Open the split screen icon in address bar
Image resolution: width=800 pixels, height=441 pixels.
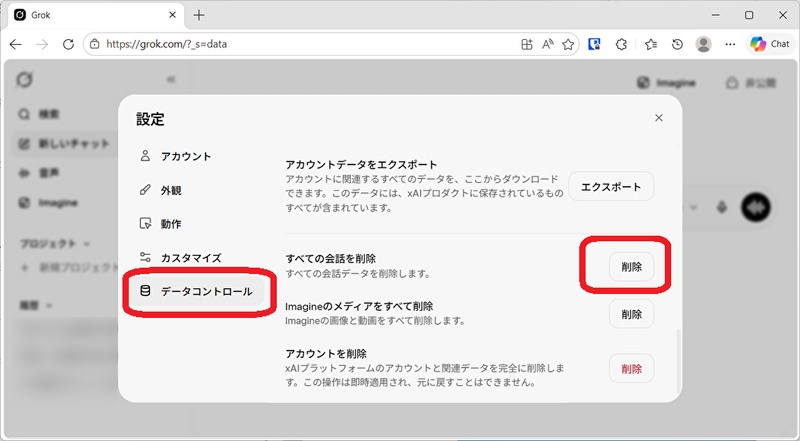click(x=527, y=44)
